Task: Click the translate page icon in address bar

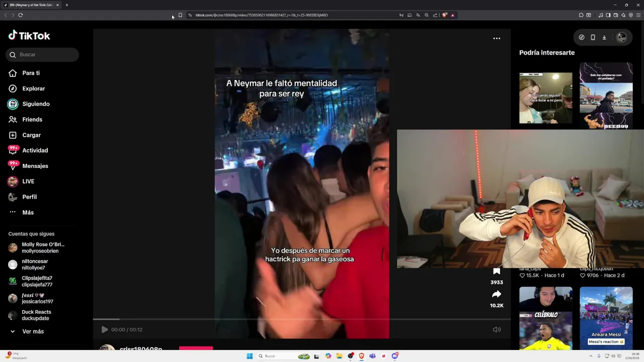Action: (418, 15)
